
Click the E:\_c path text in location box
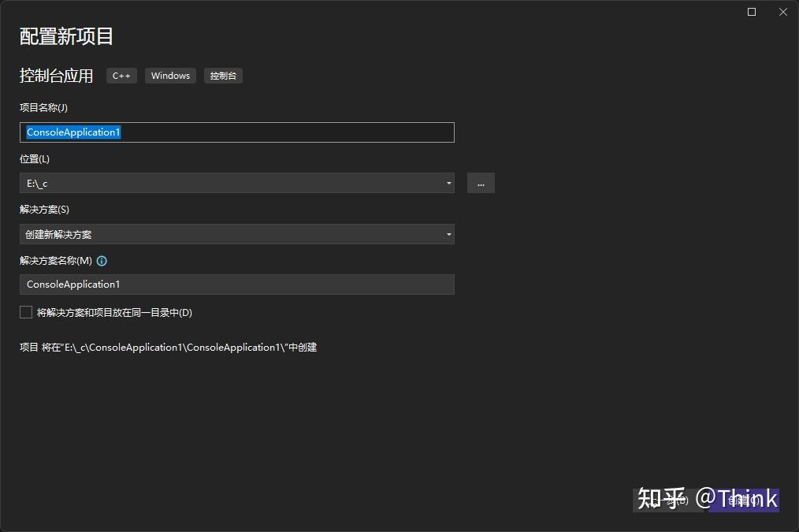tap(37, 184)
